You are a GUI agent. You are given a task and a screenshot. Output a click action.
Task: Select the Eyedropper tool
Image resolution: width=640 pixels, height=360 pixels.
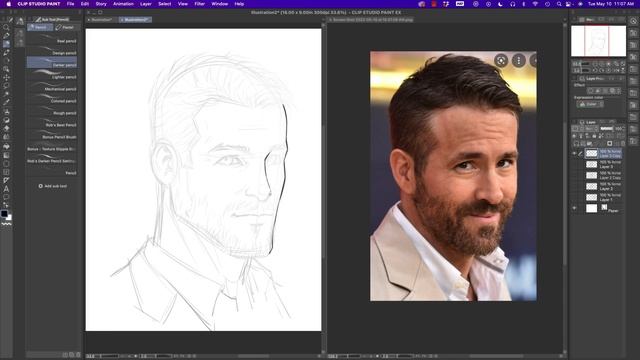(6, 102)
